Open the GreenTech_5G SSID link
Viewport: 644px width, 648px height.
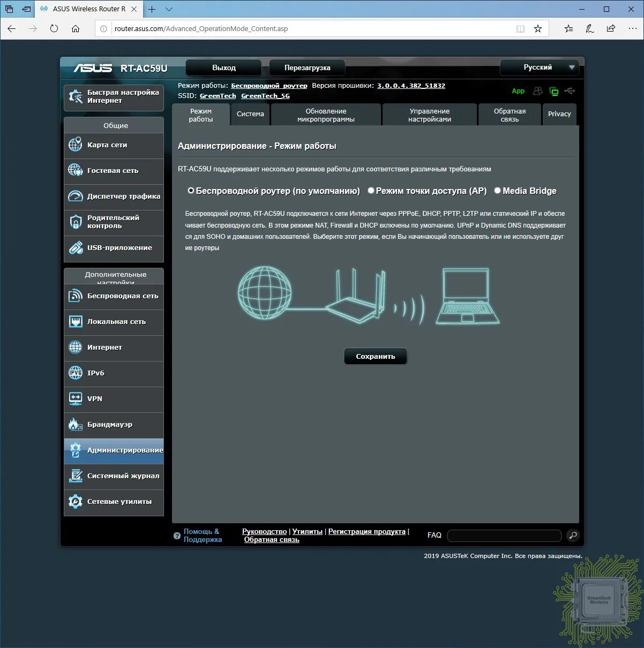(265, 96)
